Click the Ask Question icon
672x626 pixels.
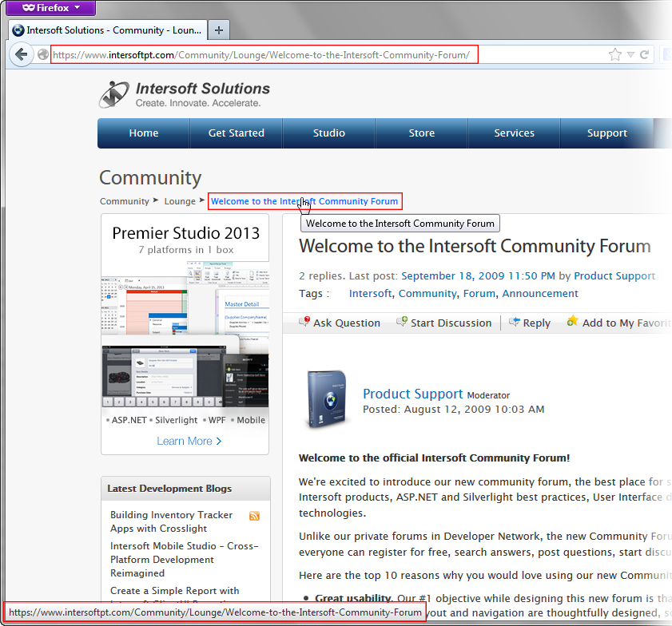coord(304,321)
